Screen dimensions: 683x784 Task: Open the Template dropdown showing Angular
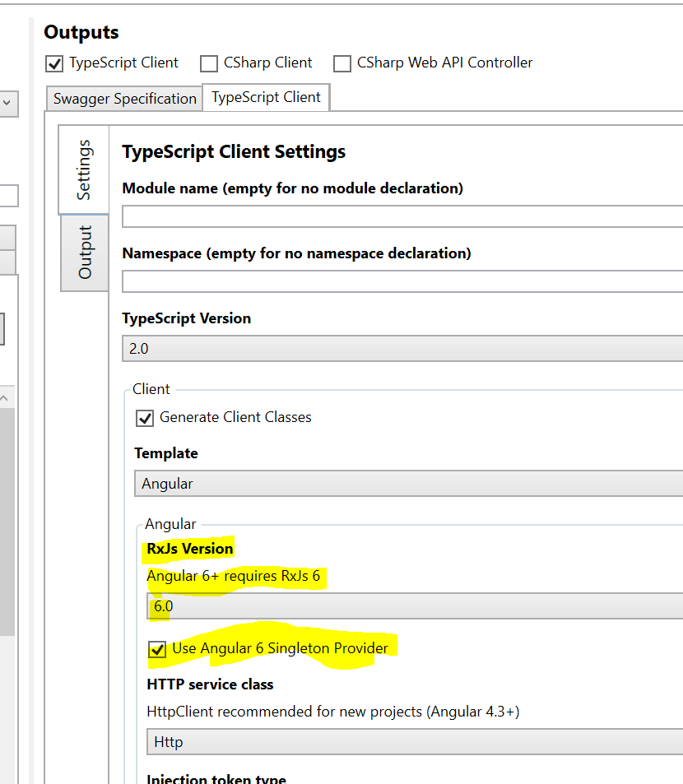[x=403, y=484]
